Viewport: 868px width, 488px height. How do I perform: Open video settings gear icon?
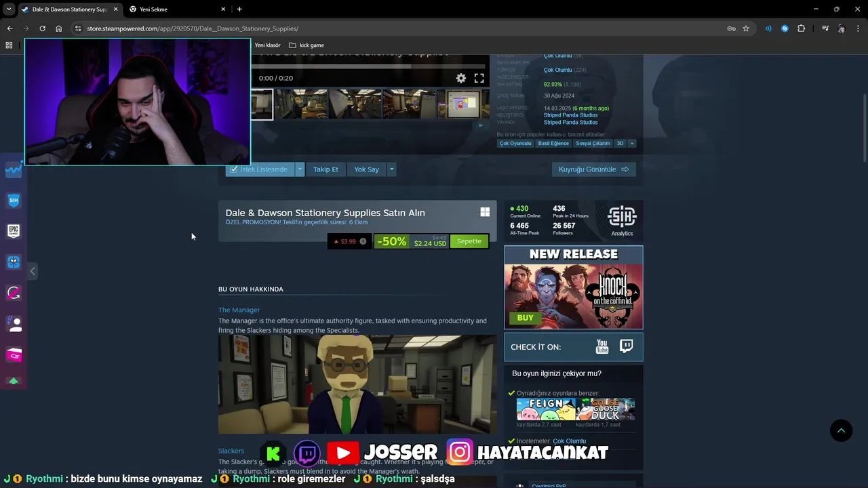point(461,78)
